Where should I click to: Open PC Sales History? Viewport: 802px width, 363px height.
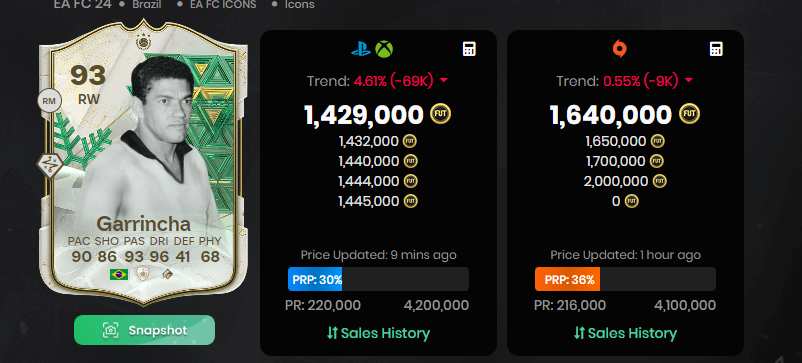coord(625,333)
